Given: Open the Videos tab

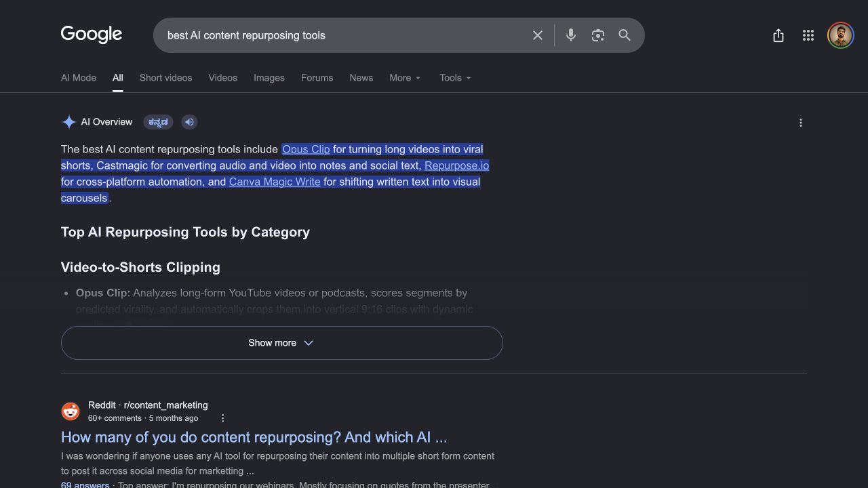Looking at the screenshot, I should point(223,78).
